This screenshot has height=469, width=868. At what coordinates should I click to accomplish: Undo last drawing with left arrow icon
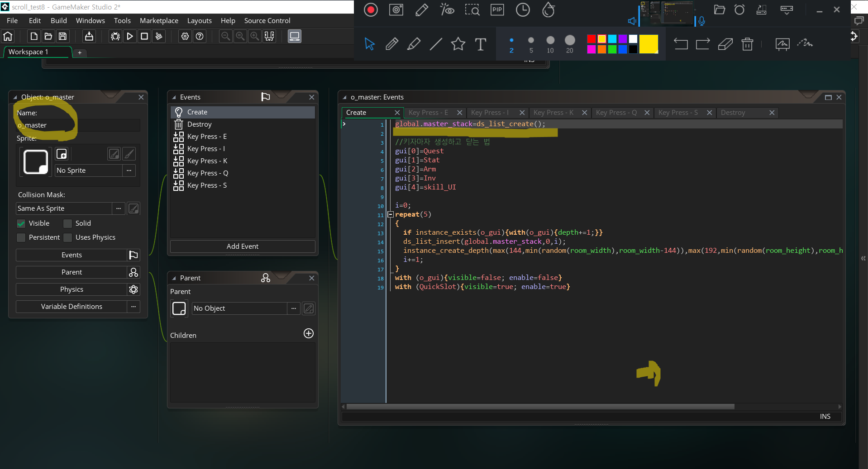click(680, 44)
